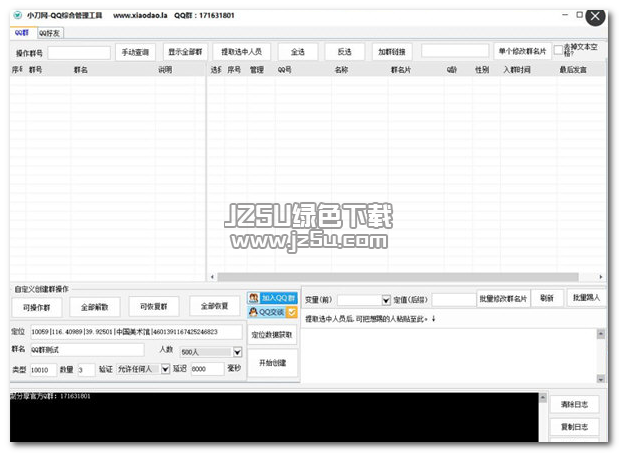The image size is (619, 453).
Task: Open the 人数 500人 dropdown
Action: pyautogui.click(x=237, y=352)
